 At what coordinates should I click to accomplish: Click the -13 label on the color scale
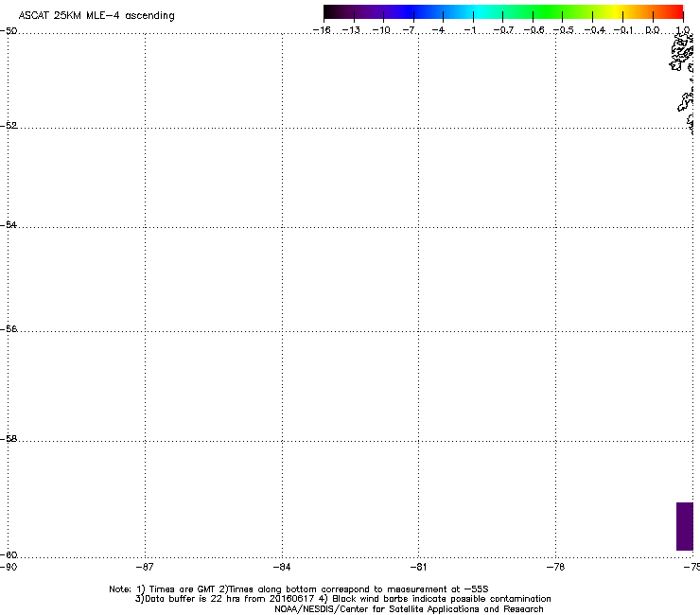[x=351, y=30]
